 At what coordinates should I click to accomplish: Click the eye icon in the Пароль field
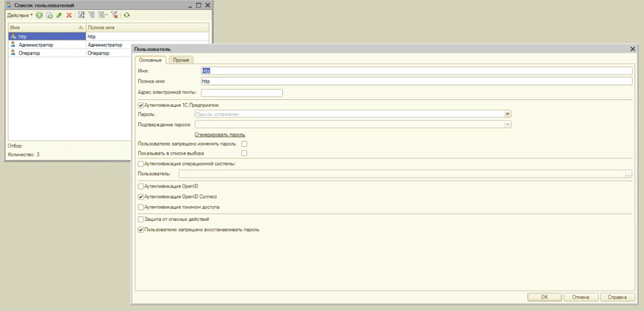coord(507,114)
